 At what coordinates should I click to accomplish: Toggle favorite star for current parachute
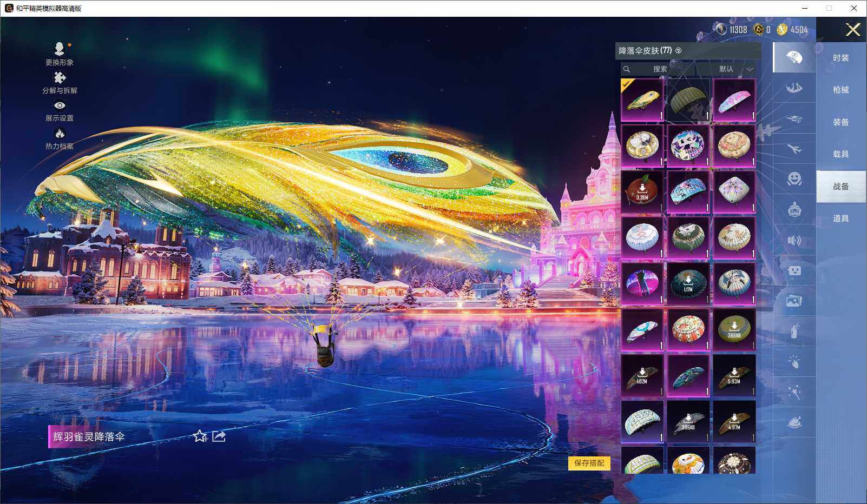[201, 436]
